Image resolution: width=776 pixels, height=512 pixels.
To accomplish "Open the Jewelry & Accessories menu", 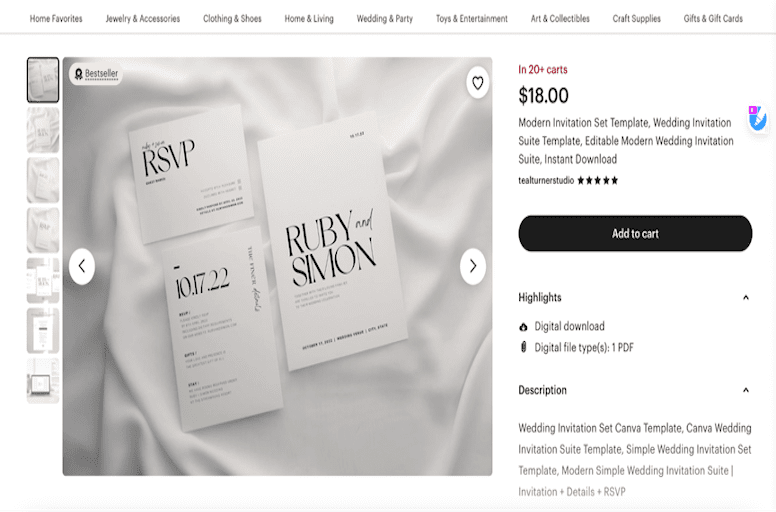I will tap(143, 19).
